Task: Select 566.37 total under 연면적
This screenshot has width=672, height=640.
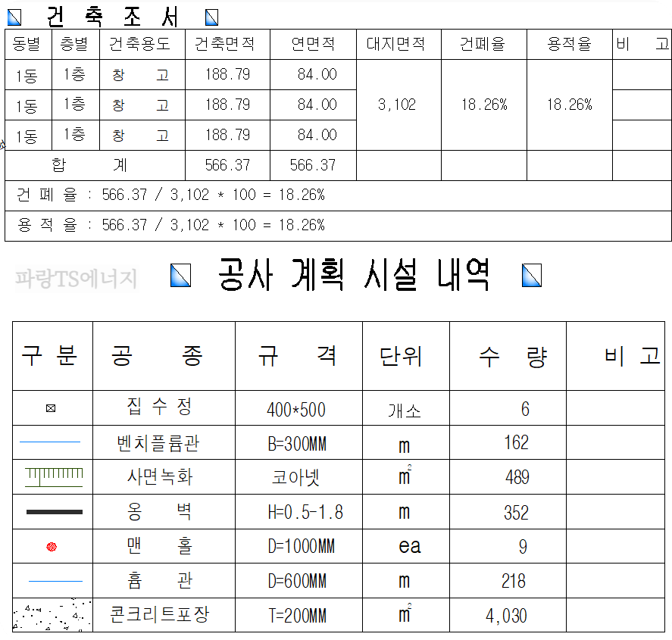Action: click(313, 165)
